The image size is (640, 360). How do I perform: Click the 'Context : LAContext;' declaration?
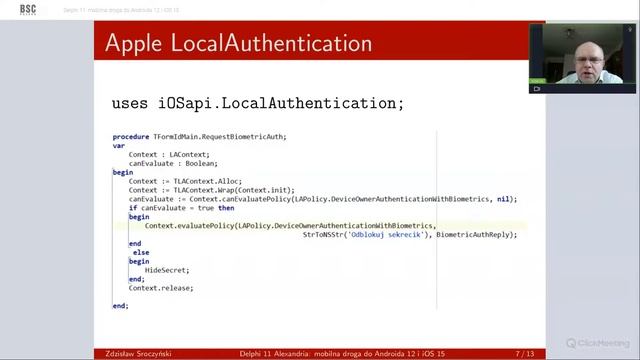tap(169, 155)
